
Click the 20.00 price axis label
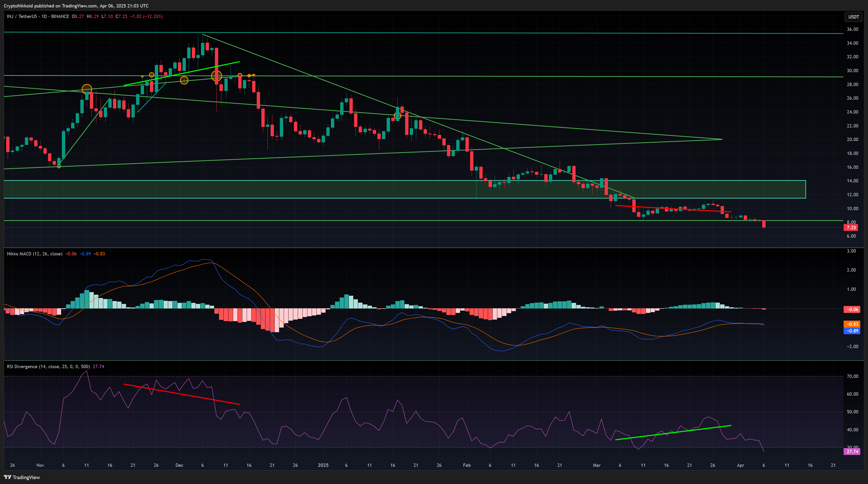point(853,139)
